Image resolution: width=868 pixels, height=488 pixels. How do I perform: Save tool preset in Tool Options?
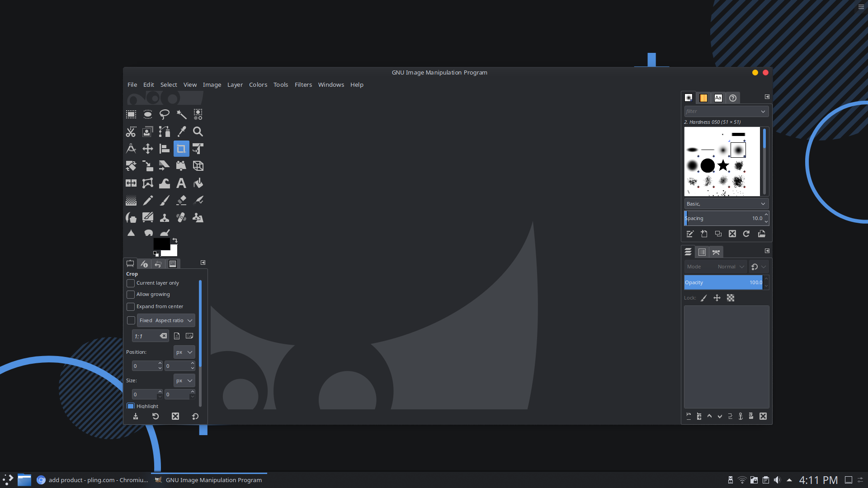click(x=136, y=417)
